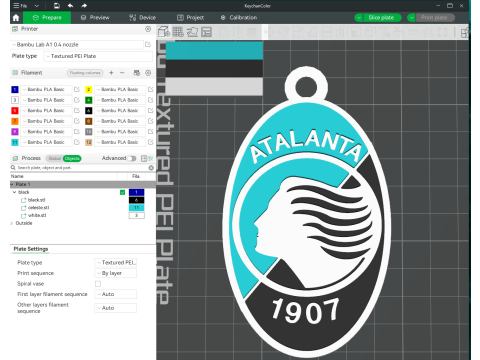Edit filament 2 preset icon
Screen dimensions: 480x360
click(150, 89)
